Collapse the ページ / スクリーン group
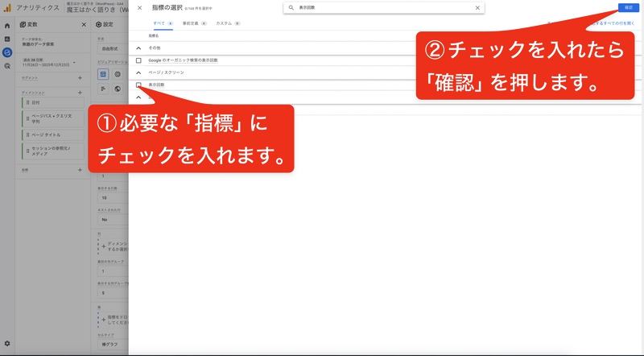This screenshot has width=644, height=356. point(138,72)
